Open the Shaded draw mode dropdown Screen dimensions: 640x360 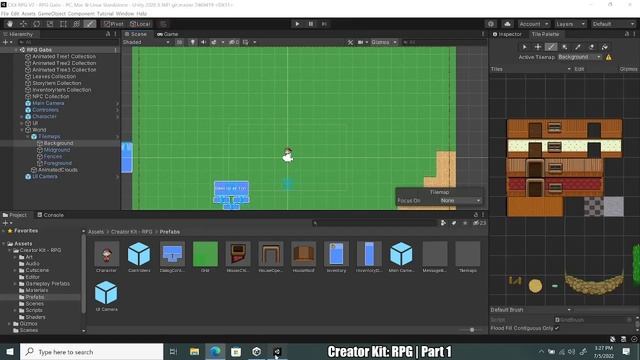click(146, 42)
